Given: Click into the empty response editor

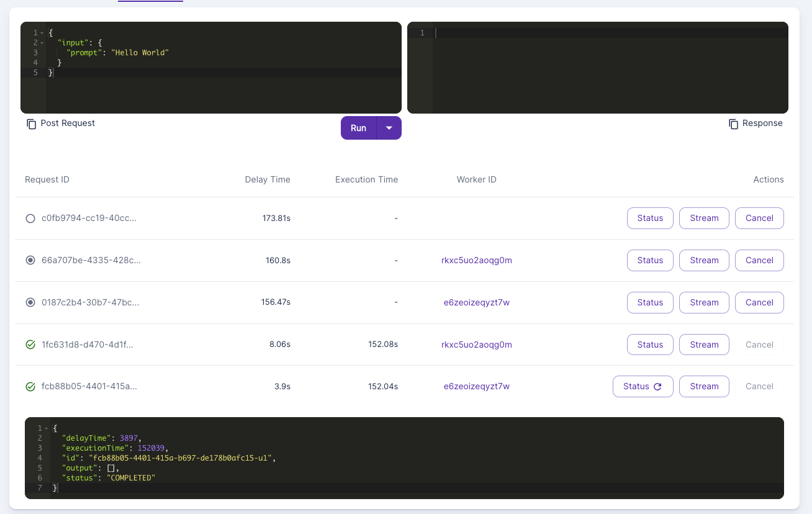Looking at the screenshot, I should [x=598, y=68].
